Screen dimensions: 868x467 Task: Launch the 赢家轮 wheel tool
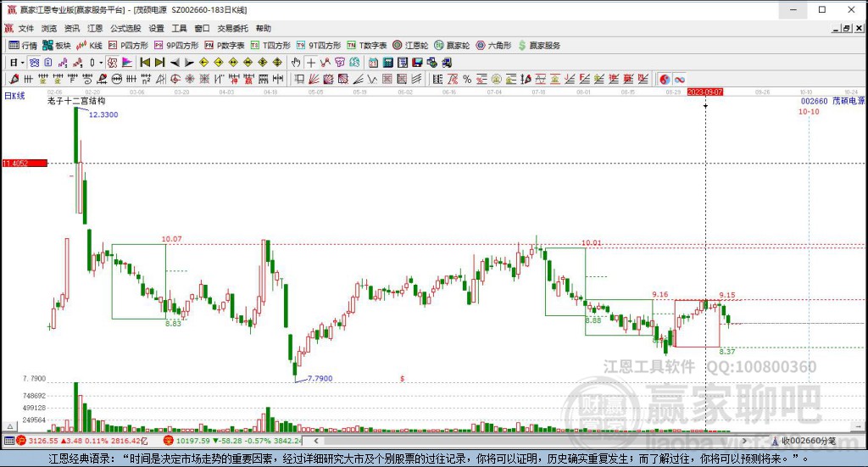453,46
